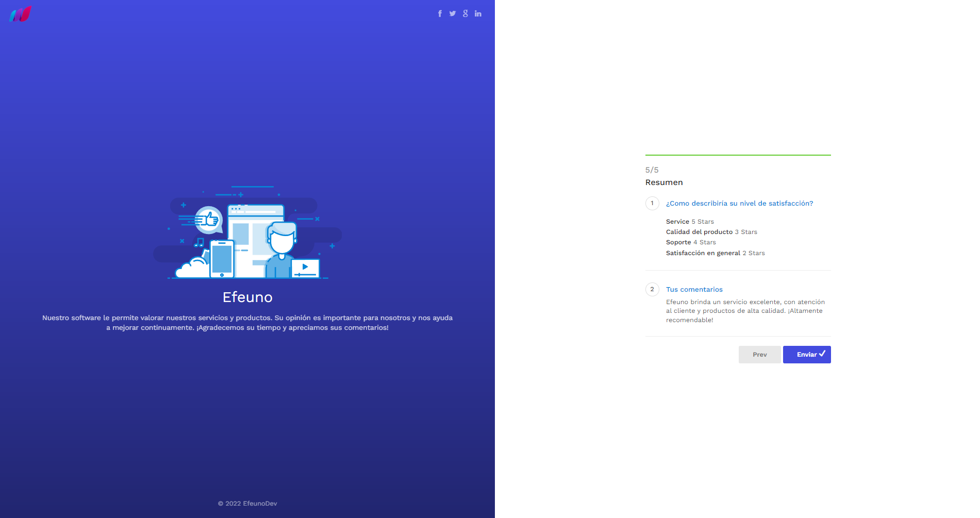The image size is (980, 518).
Task: Click the satisfaction question heading link
Action: (x=739, y=204)
